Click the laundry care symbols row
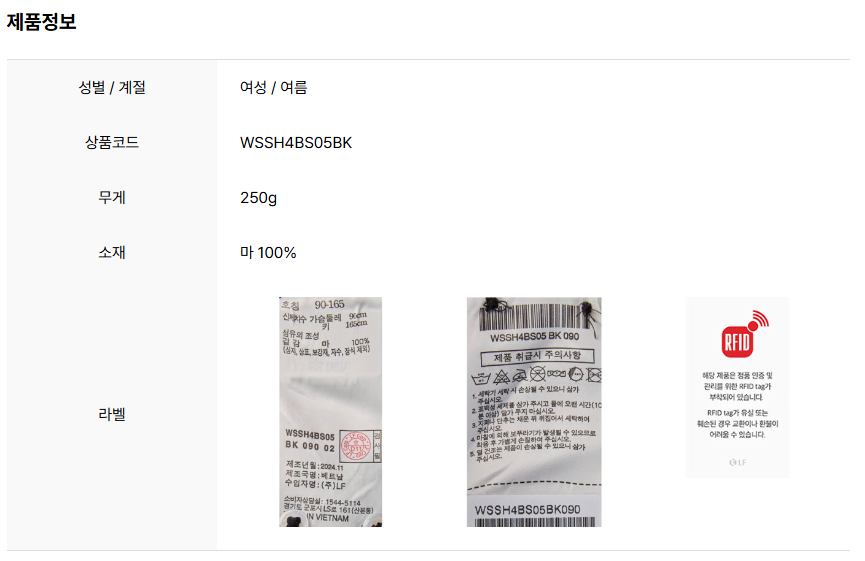Viewport: 865px width, 561px height. point(536,376)
